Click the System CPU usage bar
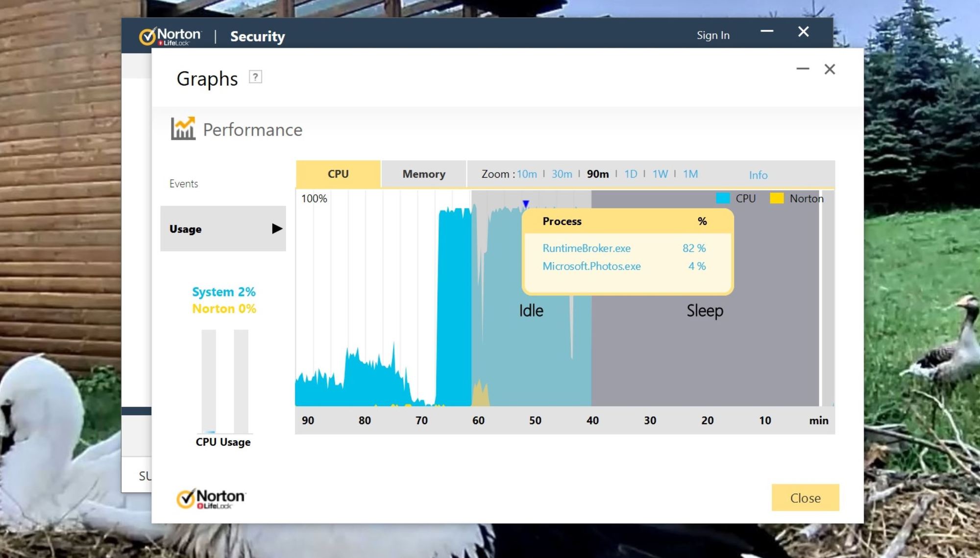980x558 pixels. (x=209, y=381)
